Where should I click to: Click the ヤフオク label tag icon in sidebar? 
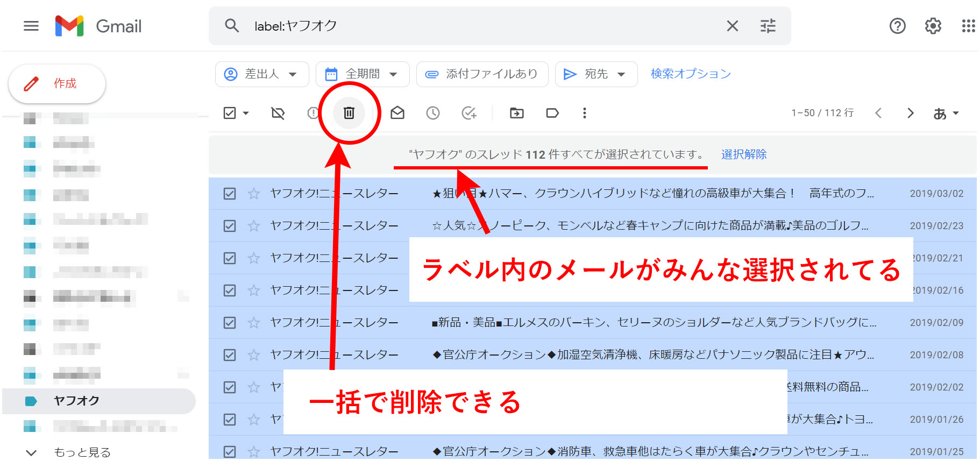point(31,401)
